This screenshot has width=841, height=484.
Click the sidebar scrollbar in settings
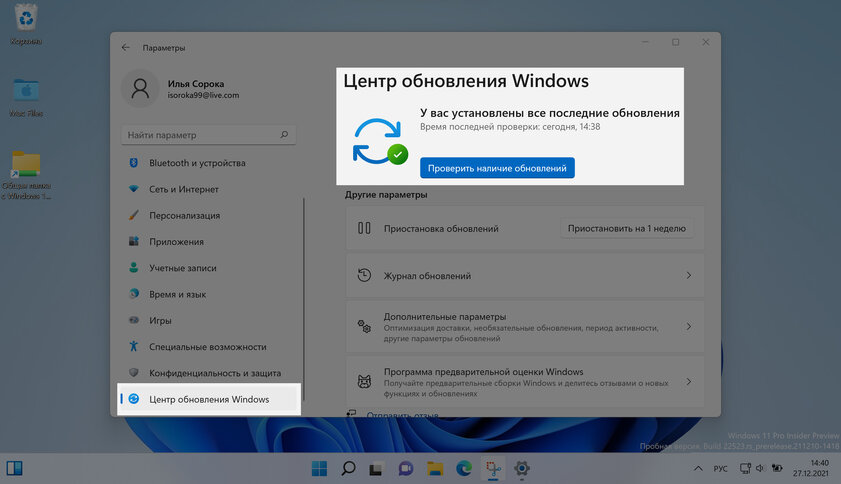(x=304, y=299)
